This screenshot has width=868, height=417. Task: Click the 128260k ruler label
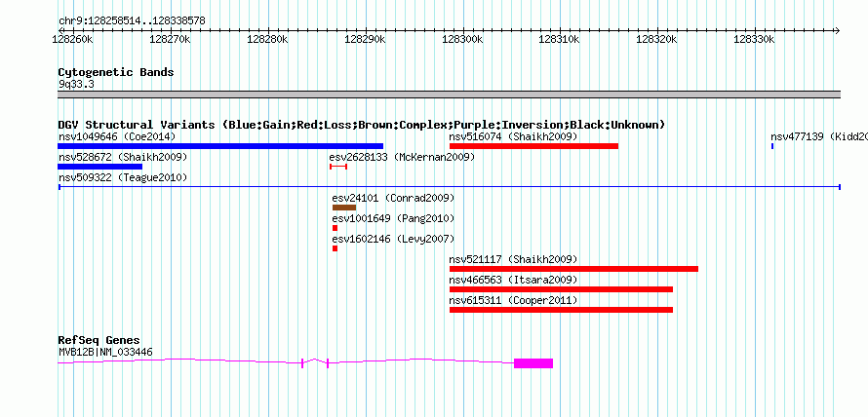click(72, 40)
